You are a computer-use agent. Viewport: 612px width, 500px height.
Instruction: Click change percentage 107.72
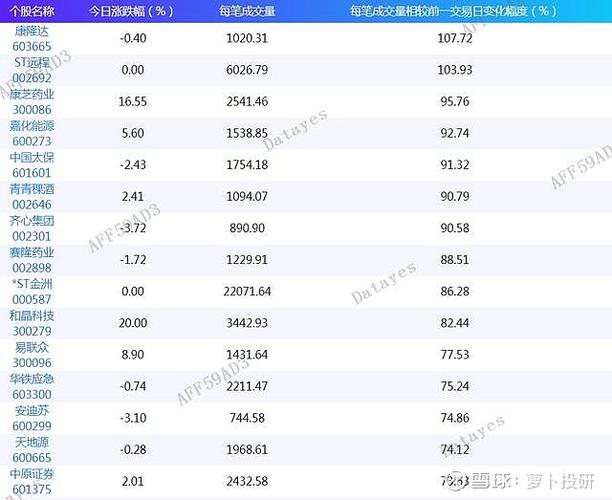point(455,38)
